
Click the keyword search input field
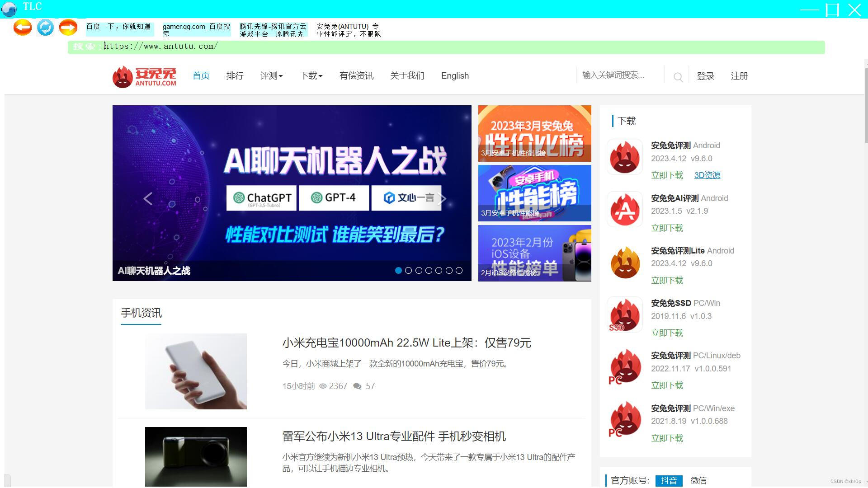click(619, 75)
